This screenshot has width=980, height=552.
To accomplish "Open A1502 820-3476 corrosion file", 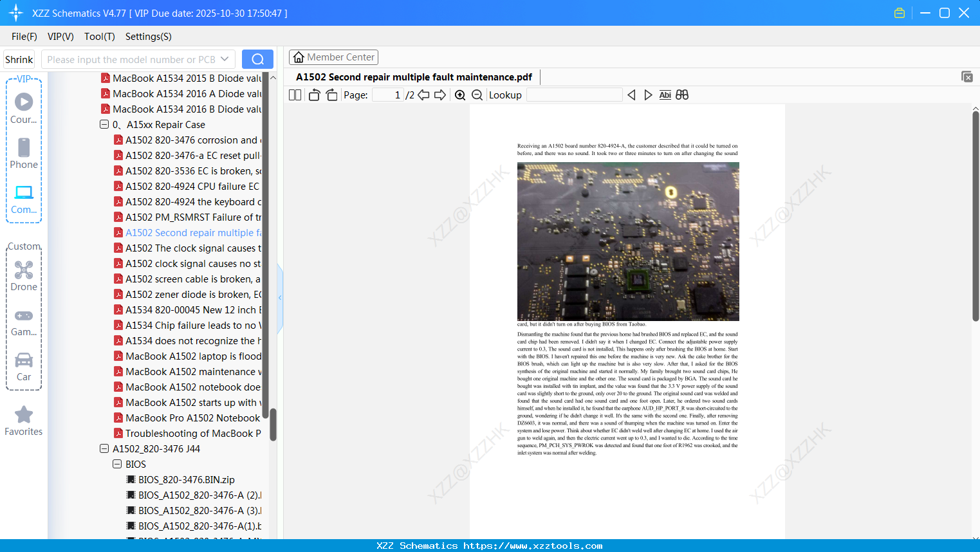I will 188,140.
